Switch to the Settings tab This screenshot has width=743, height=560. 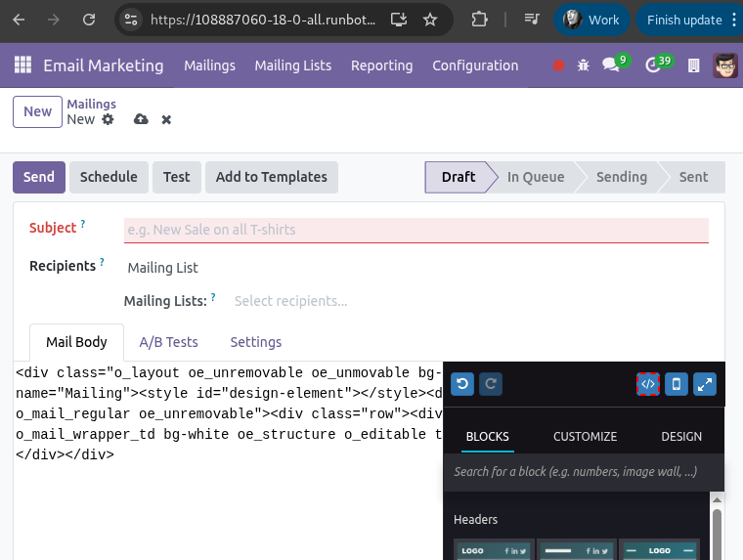256,342
